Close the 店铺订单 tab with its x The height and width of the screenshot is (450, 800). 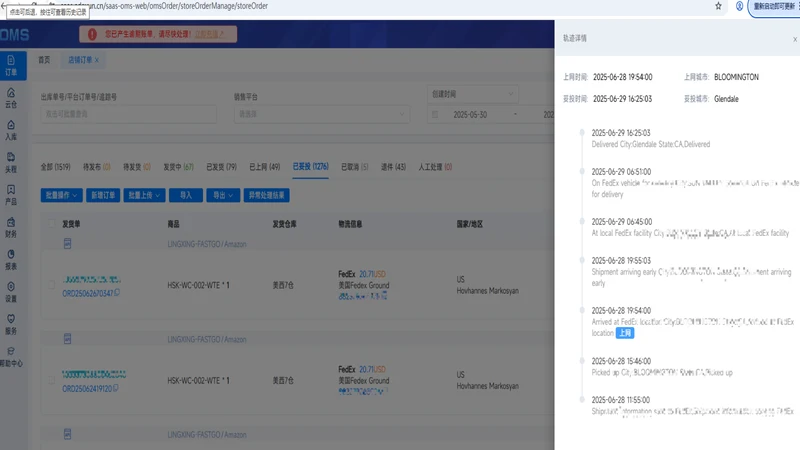pyautogui.click(x=97, y=60)
